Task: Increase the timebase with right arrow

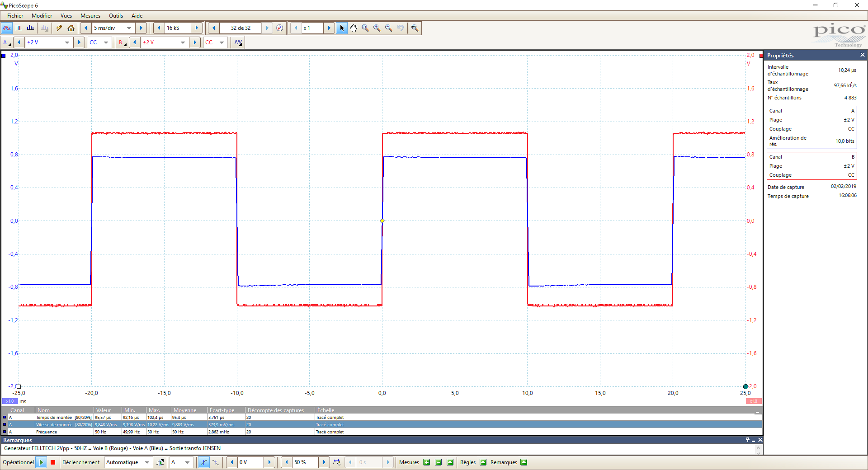Action: point(141,28)
